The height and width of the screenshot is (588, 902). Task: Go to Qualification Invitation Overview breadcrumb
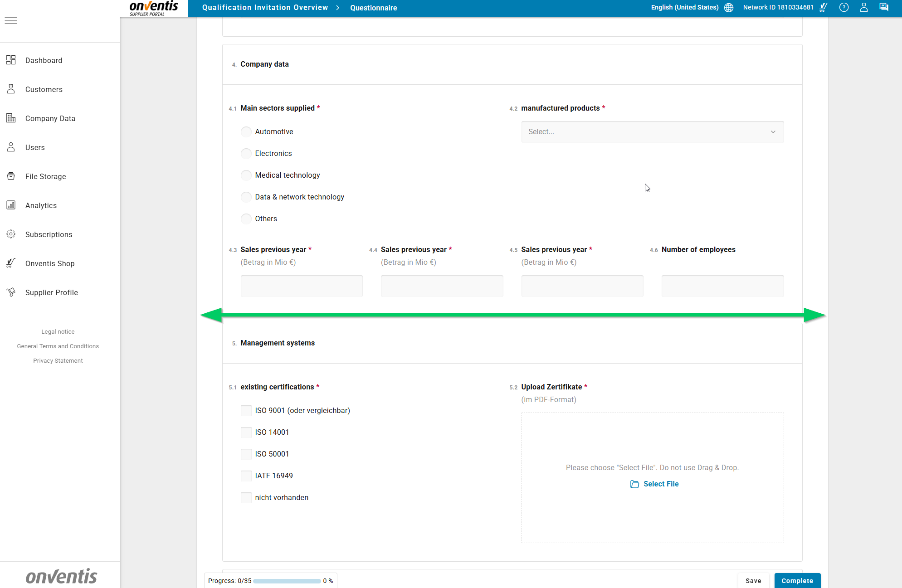click(x=265, y=8)
